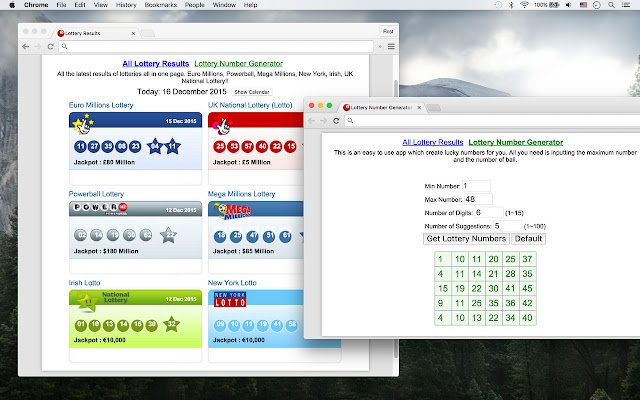Click the Bluetooth icon in the menu bar

[511, 5]
